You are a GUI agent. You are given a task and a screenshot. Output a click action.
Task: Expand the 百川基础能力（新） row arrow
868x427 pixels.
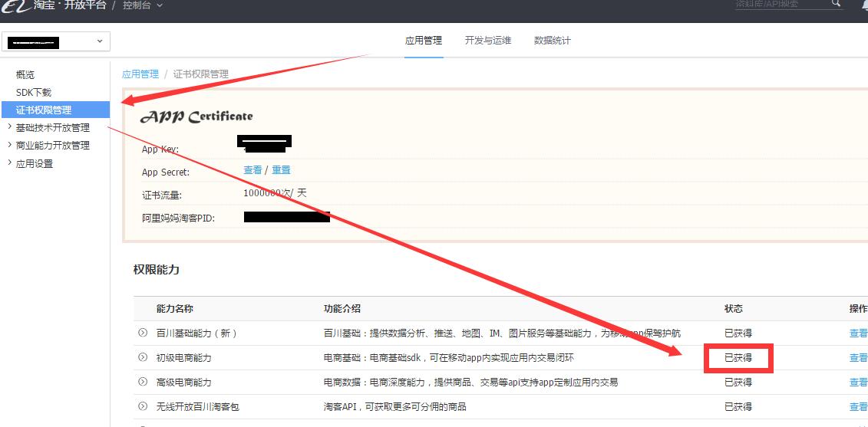tap(143, 333)
